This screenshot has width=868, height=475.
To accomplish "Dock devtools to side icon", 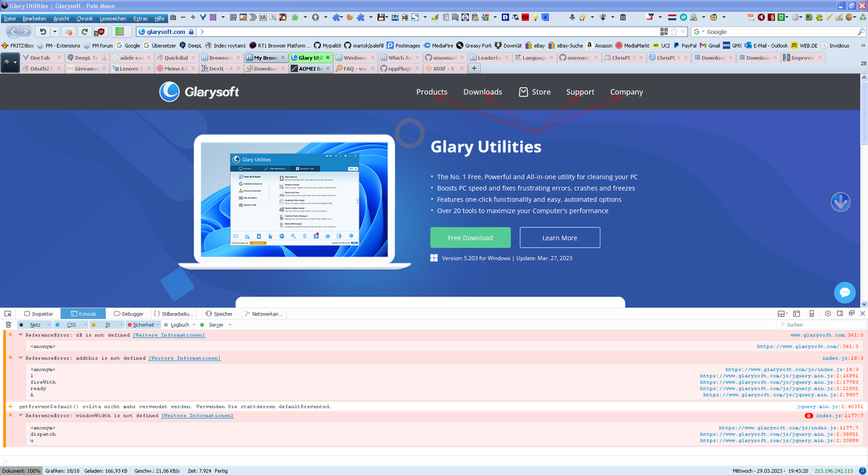I will 840,313.
